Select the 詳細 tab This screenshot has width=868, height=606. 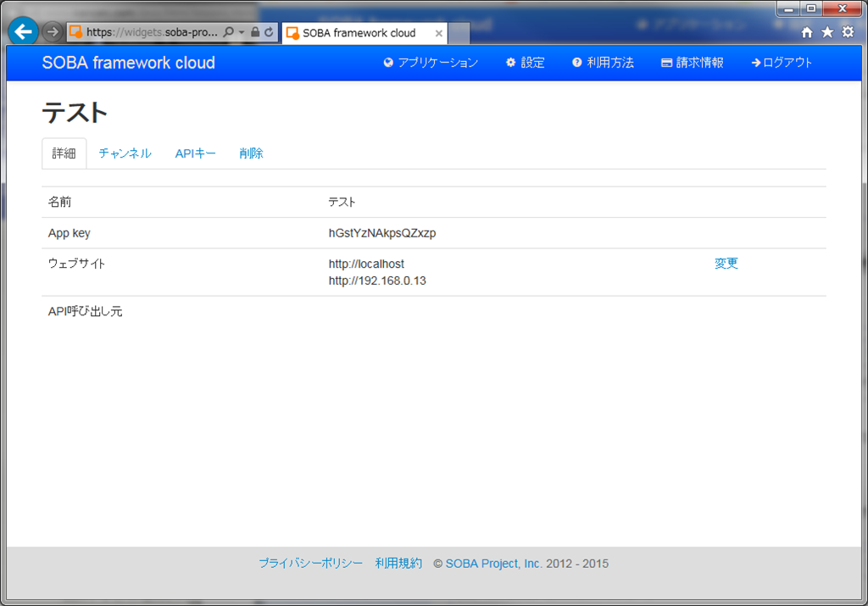(x=64, y=153)
